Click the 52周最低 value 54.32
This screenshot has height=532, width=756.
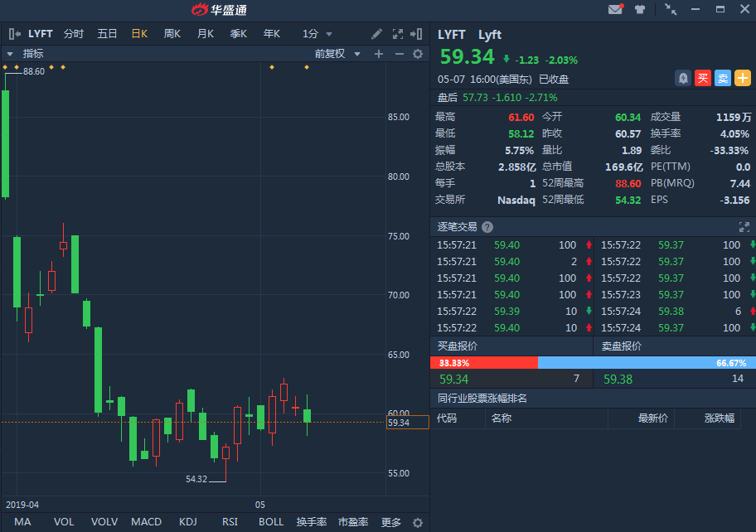(x=628, y=200)
